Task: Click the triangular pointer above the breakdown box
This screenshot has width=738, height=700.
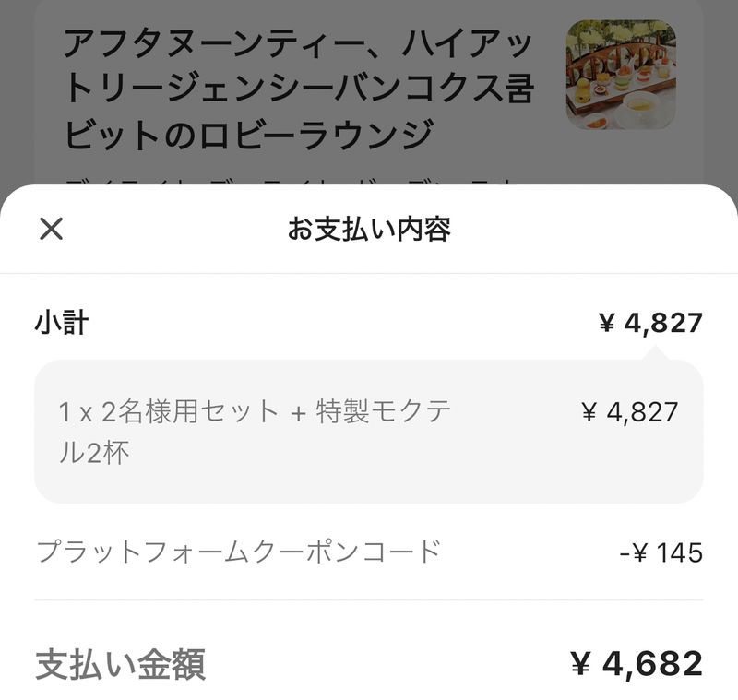Action: (x=657, y=352)
